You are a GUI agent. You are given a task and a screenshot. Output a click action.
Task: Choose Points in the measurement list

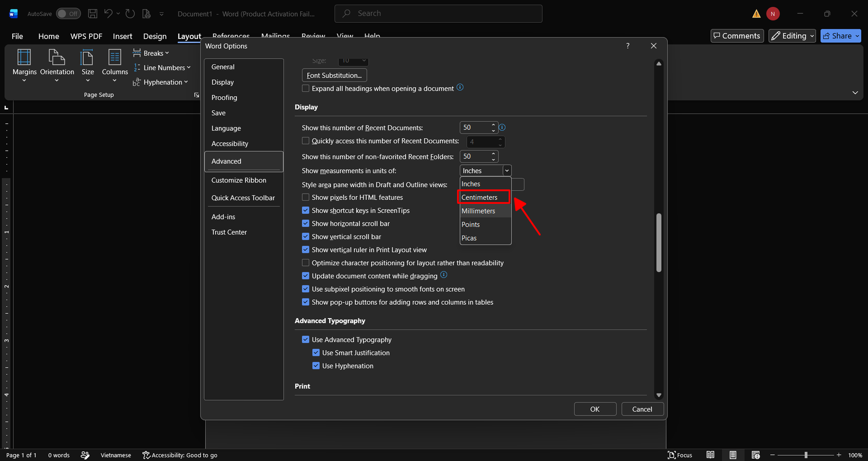coord(485,224)
